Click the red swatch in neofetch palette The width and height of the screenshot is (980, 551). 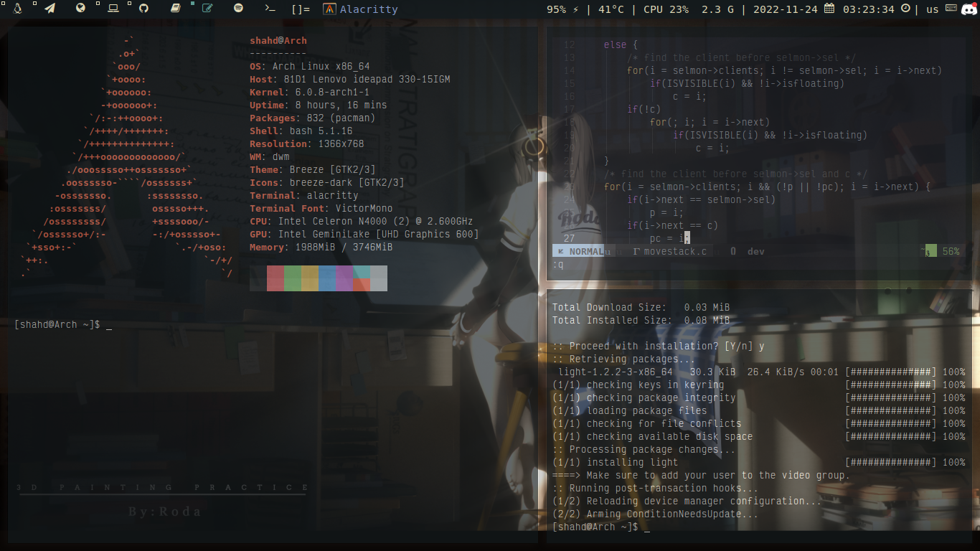275,278
